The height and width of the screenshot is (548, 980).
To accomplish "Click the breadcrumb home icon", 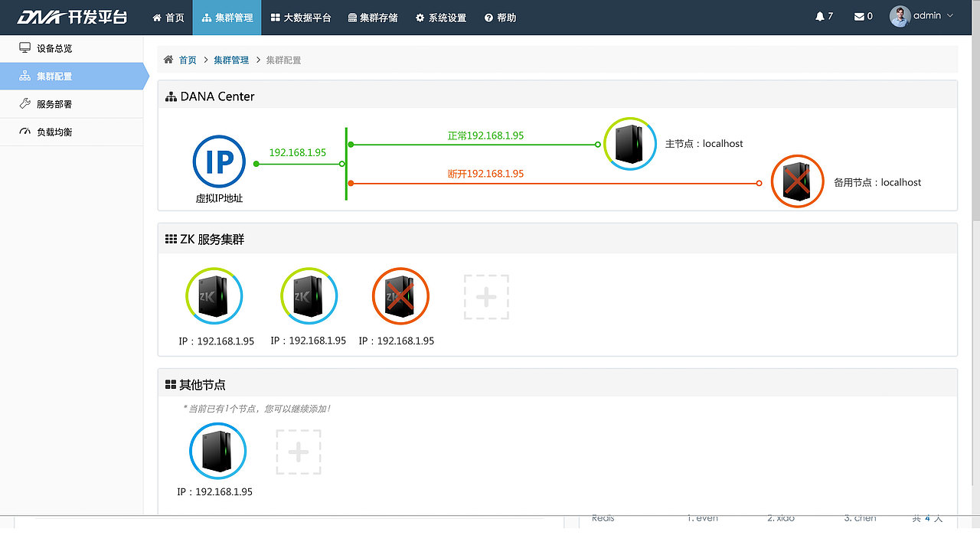I will 168,60.
